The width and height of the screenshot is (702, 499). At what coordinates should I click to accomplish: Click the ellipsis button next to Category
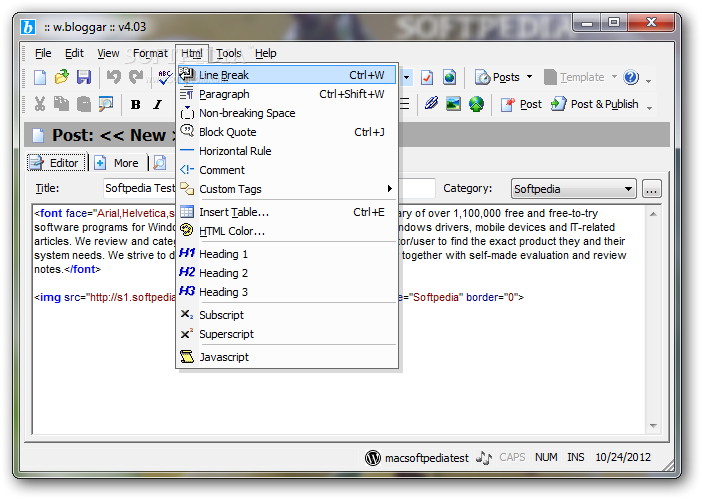(651, 189)
